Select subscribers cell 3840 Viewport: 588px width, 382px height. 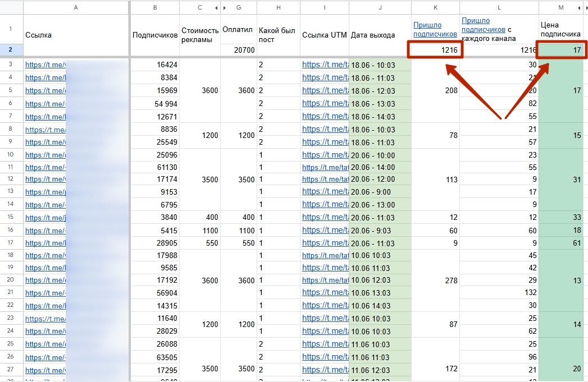pos(155,217)
